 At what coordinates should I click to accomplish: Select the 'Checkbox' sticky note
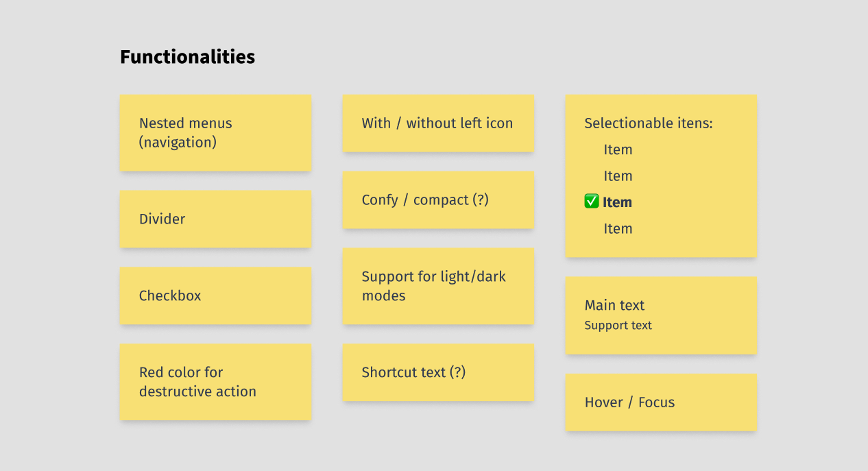tap(215, 296)
